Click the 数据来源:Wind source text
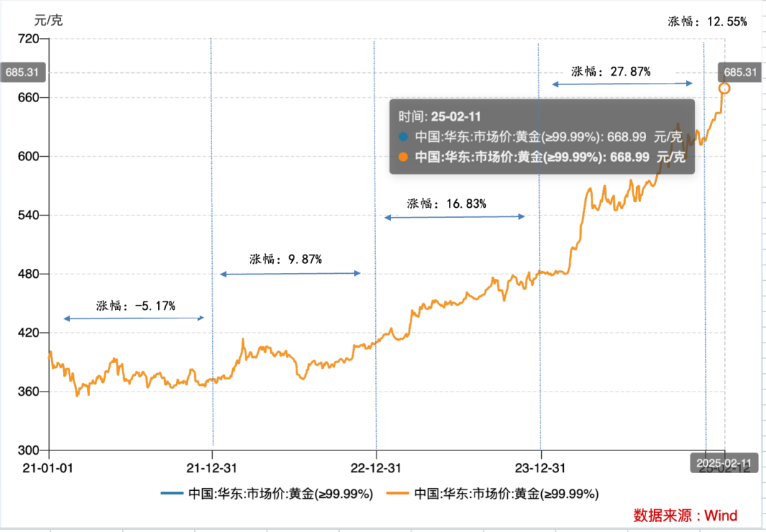This screenshot has width=766, height=532. coord(685,516)
